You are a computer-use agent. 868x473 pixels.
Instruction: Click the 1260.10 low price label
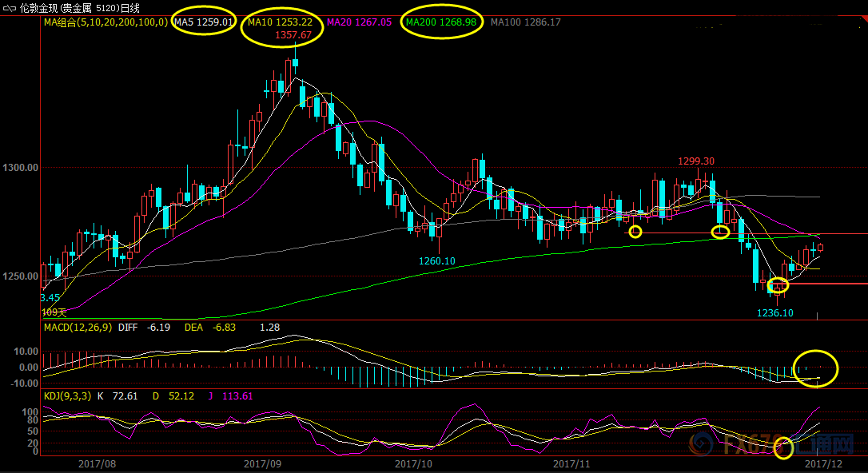point(436,261)
